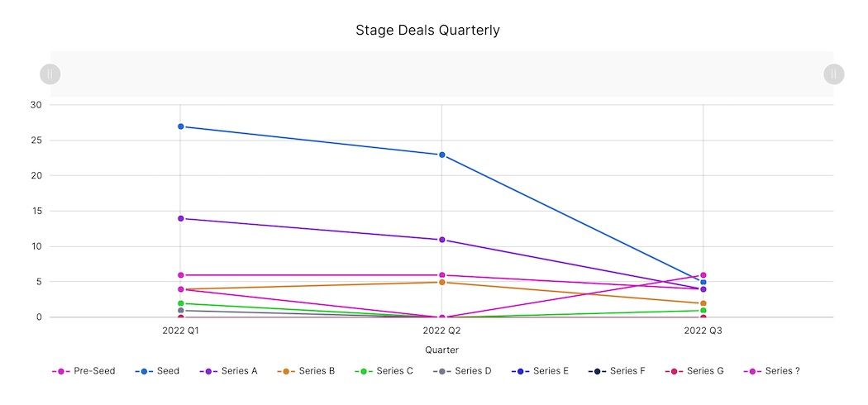Viewport: 868px width, 405px height.
Task: Toggle Series G legend entry
Action: (695, 371)
